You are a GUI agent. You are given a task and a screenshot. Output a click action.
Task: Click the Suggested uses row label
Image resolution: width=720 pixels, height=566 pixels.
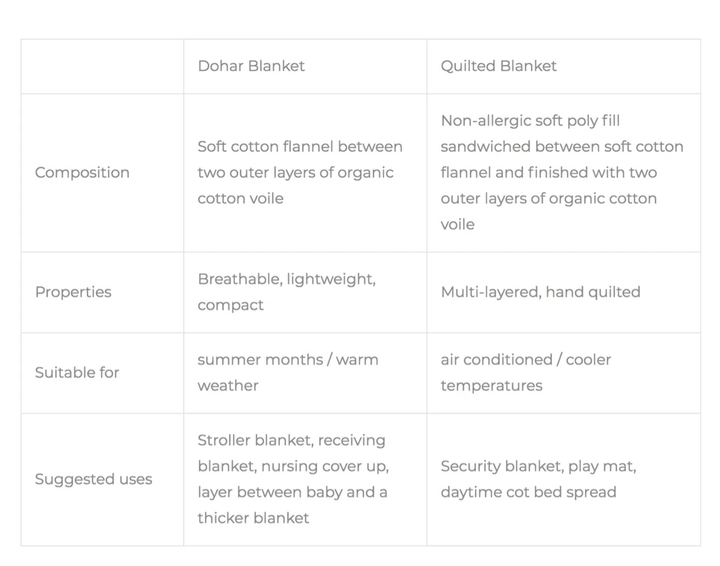tap(93, 479)
